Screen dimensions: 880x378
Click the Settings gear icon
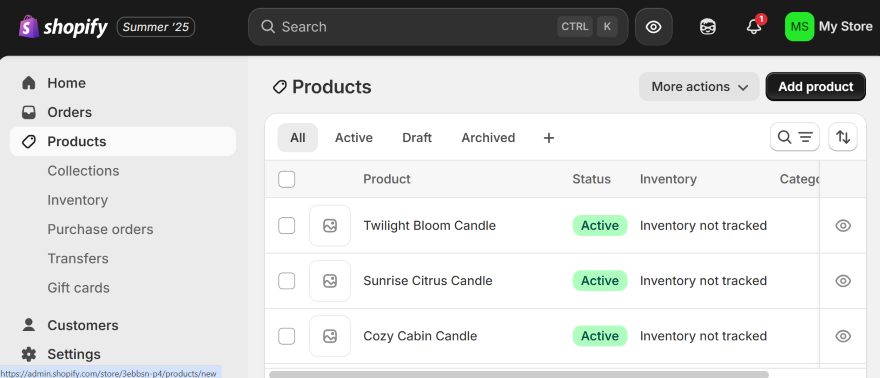coord(29,354)
